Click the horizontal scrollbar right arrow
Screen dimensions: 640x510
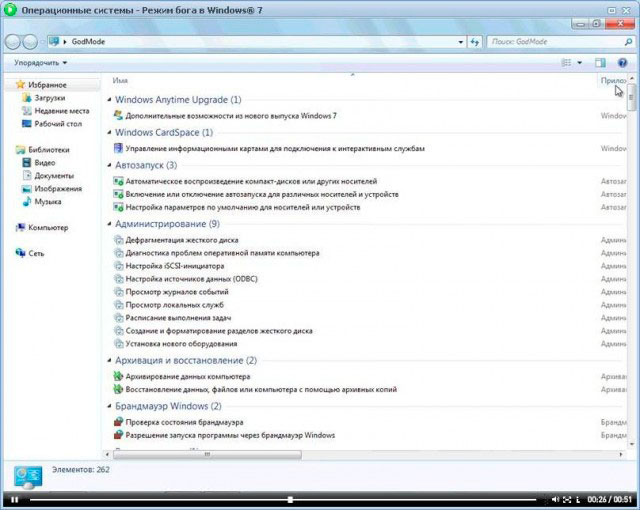pyautogui.click(x=621, y=454)
